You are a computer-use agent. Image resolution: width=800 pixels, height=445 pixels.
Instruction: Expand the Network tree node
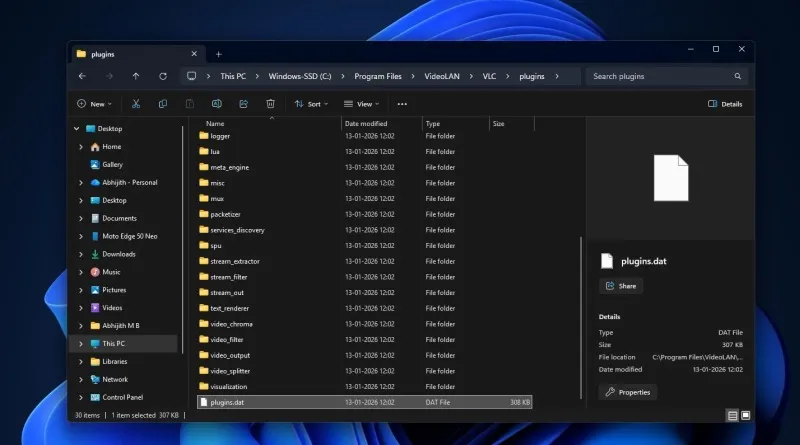point(81,380)
